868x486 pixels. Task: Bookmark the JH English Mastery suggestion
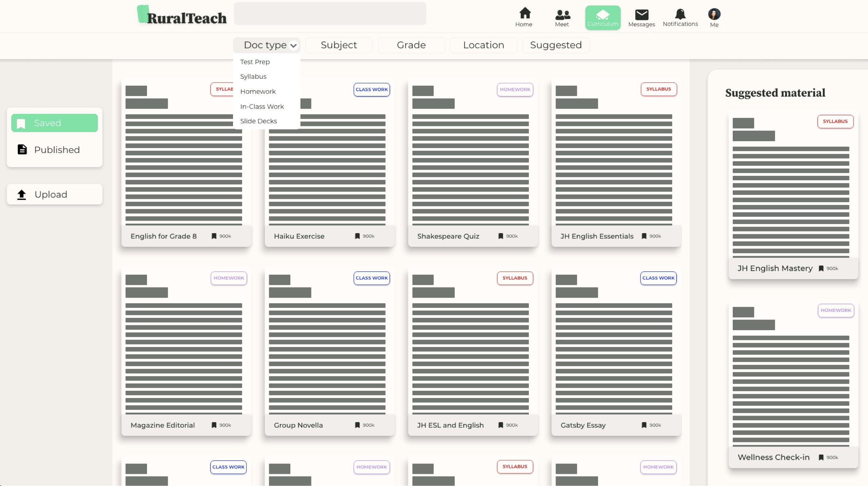[x=821, y=269]
